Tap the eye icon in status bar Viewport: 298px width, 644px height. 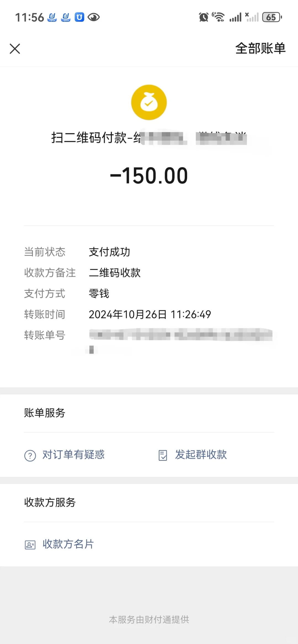click(94, 17)
